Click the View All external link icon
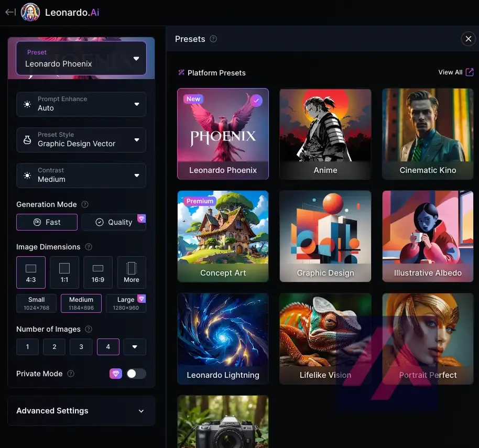 point(470,72)
